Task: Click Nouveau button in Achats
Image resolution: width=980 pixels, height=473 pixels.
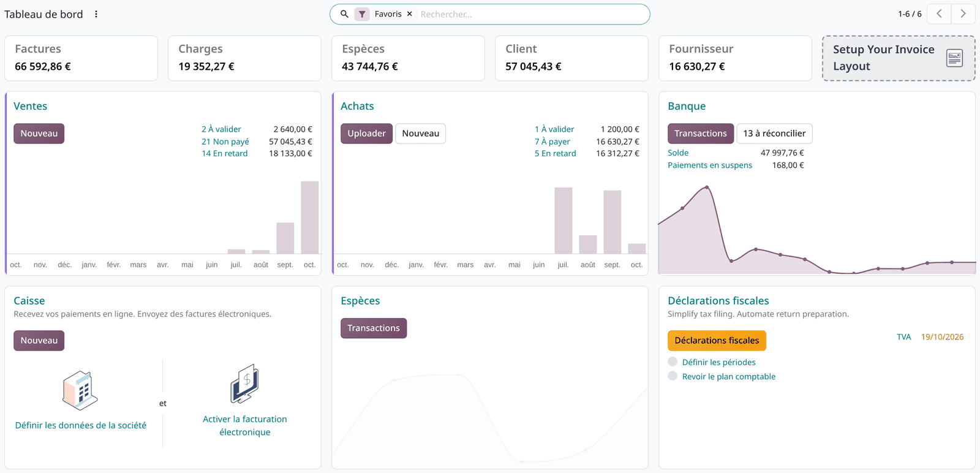Action: (421, 134)
